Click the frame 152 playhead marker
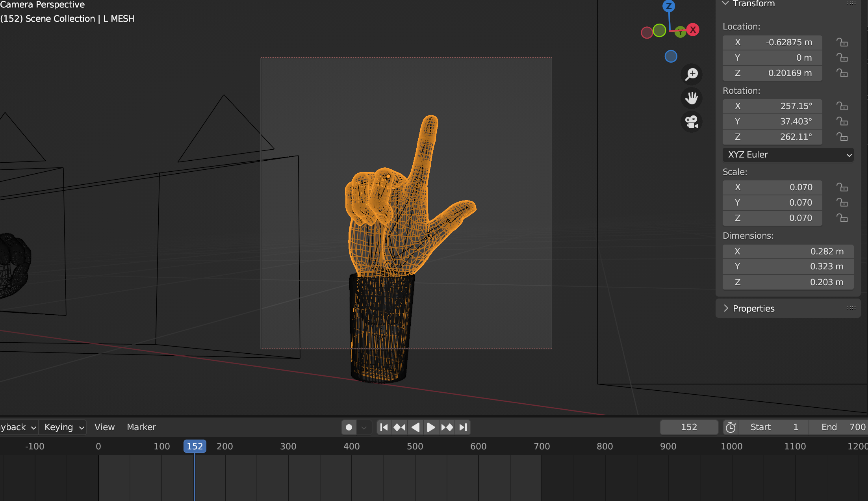 pyautogui.click(x=195, y=446)
